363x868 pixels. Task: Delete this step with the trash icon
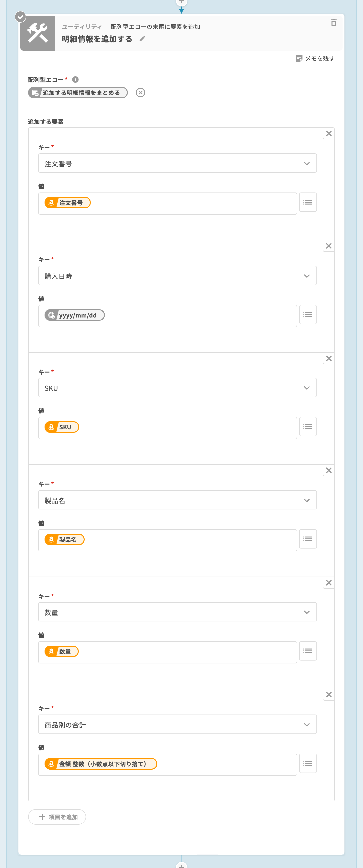coord(333,23)
